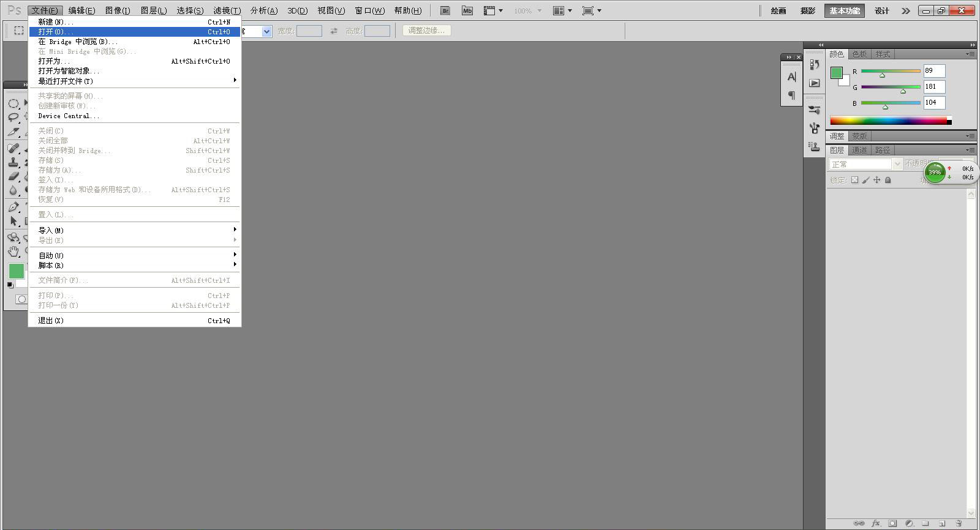Image resolution: width=980 pixels, height=530 pixels.
Task: Open the View Extras dropdown
Action: tap(493, 10)
